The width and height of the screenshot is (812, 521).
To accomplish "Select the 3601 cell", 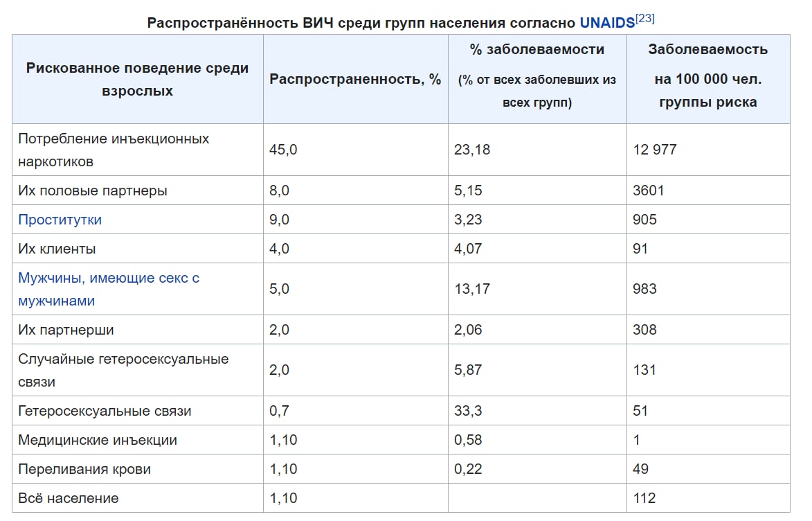I will (x=708, y=191).
